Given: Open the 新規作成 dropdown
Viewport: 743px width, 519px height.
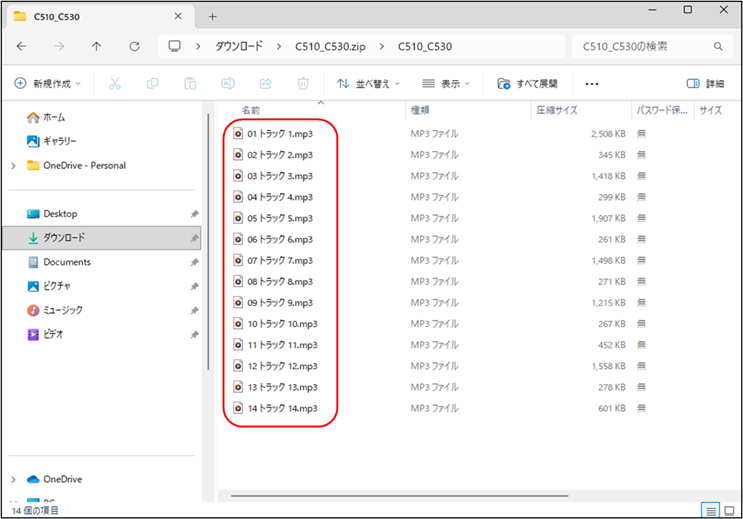Looking at the screenshot, I should coord(47,84).
